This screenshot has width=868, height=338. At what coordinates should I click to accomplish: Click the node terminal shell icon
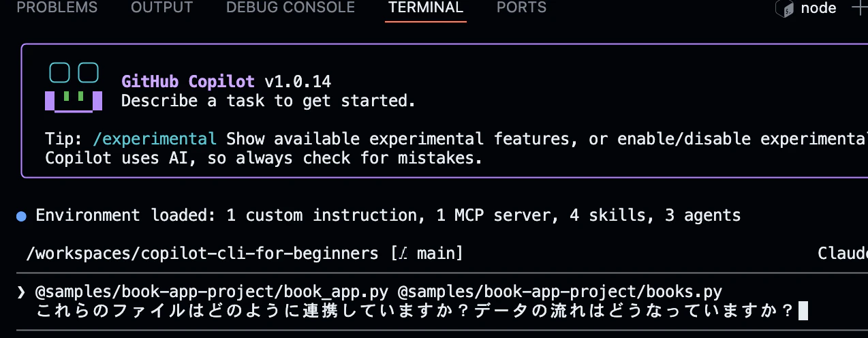tap(784, 9)
